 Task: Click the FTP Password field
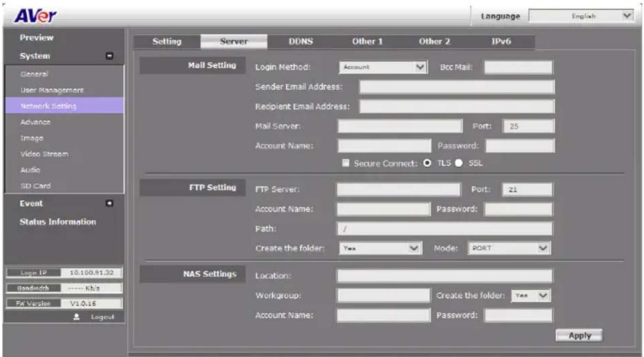coord(518,209)
